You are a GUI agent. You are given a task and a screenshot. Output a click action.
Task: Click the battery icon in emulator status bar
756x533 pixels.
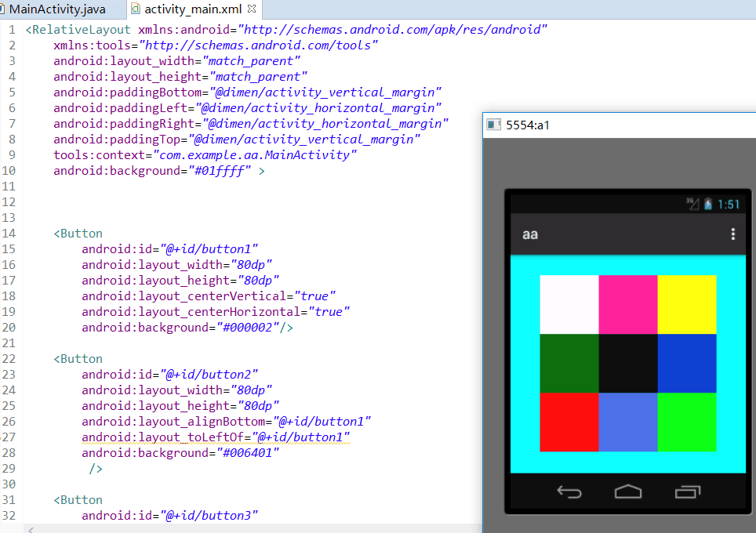pos(708,205)
